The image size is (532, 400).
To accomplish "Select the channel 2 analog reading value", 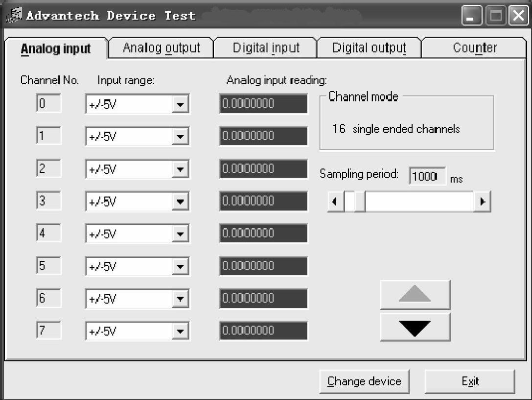I will [263, 168].
